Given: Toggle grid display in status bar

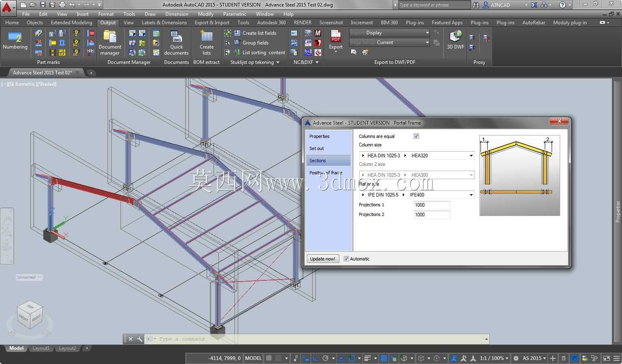Looking at the screenshot, I should 269,358.
